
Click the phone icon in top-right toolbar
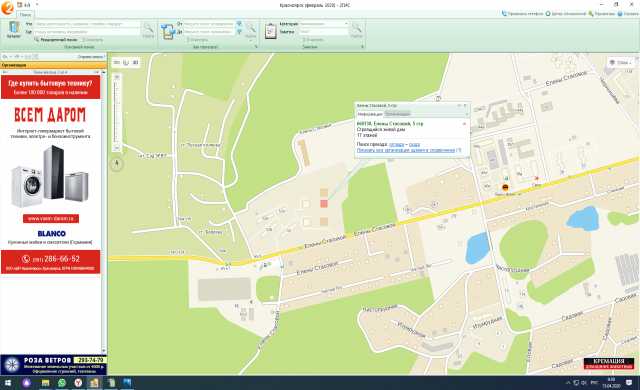504,13
